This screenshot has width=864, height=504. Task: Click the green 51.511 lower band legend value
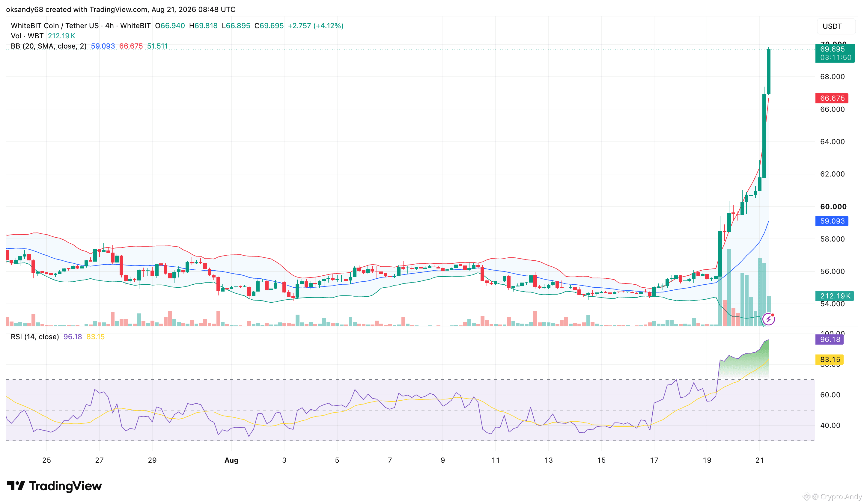pyautogui.click(x=157, y=46)
